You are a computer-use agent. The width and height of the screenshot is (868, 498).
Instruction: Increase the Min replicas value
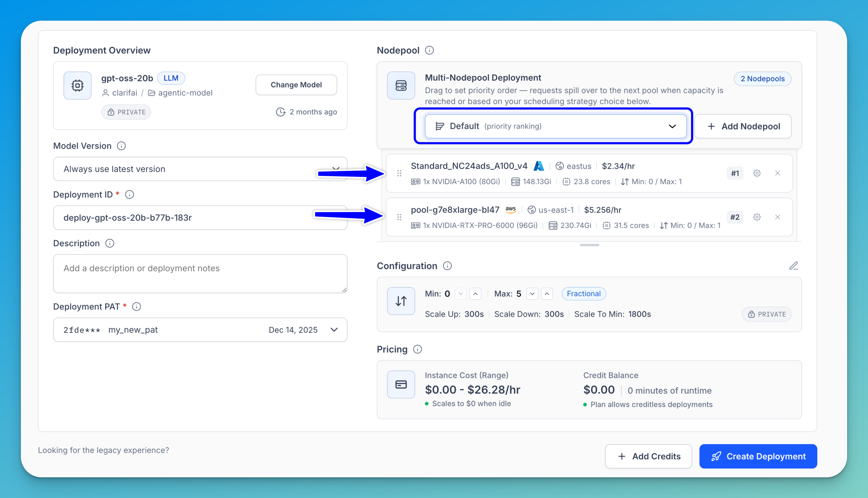pos(475,294)
